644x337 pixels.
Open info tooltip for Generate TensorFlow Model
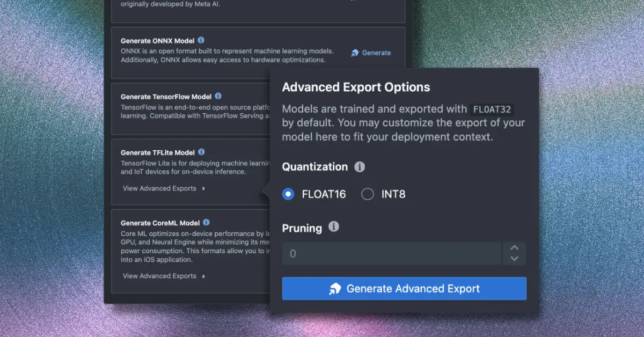(218, 97)
